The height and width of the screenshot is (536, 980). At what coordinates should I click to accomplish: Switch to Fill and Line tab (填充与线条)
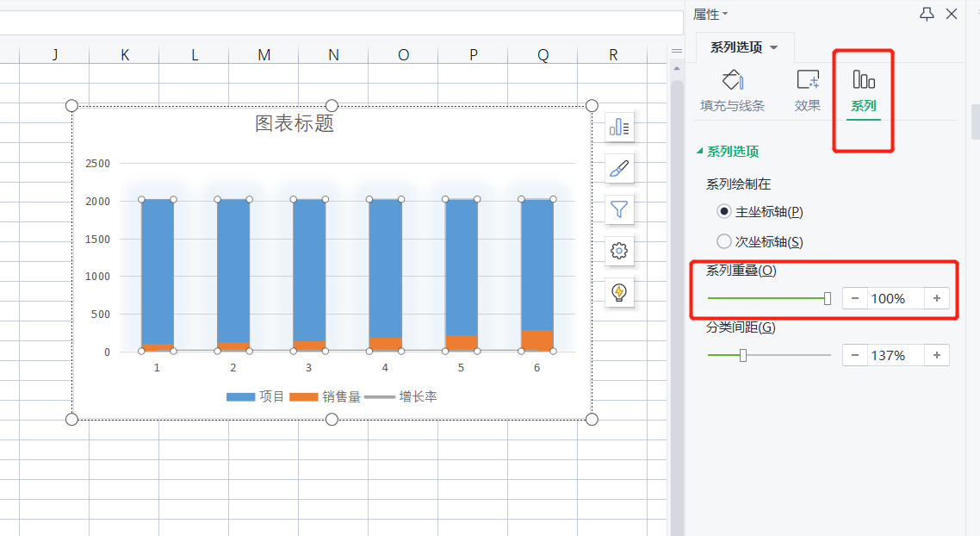click(732, 91)
